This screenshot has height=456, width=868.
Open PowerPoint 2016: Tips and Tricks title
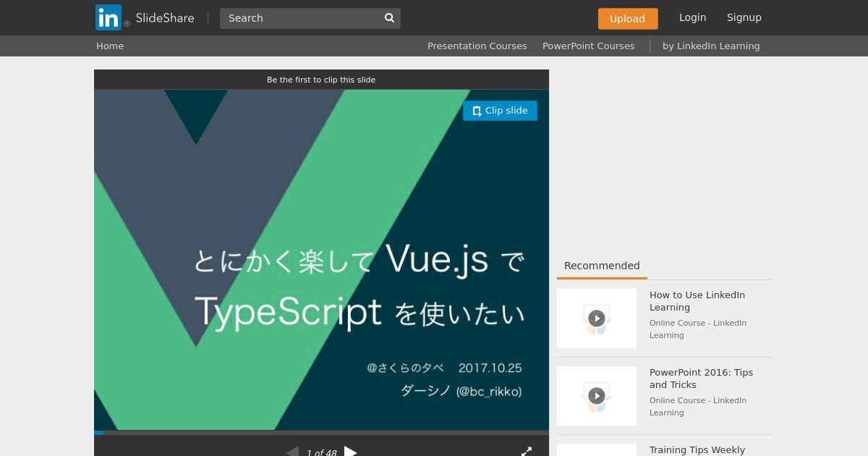(701, 379)
